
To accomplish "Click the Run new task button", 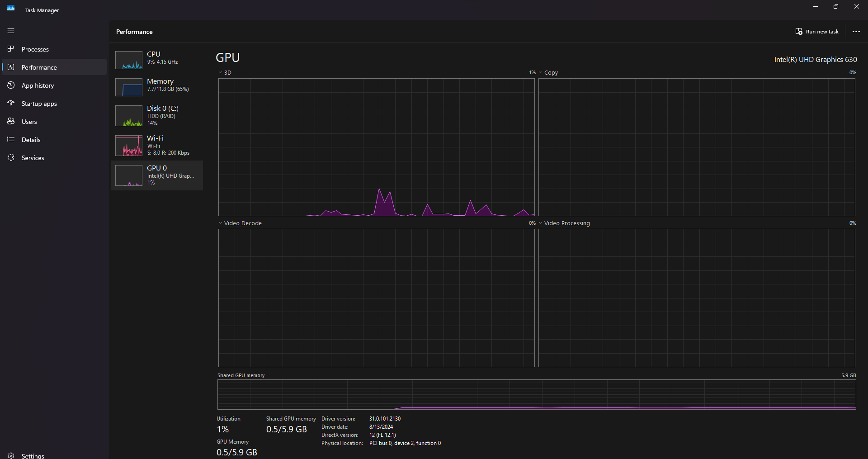I will [817, 32].
